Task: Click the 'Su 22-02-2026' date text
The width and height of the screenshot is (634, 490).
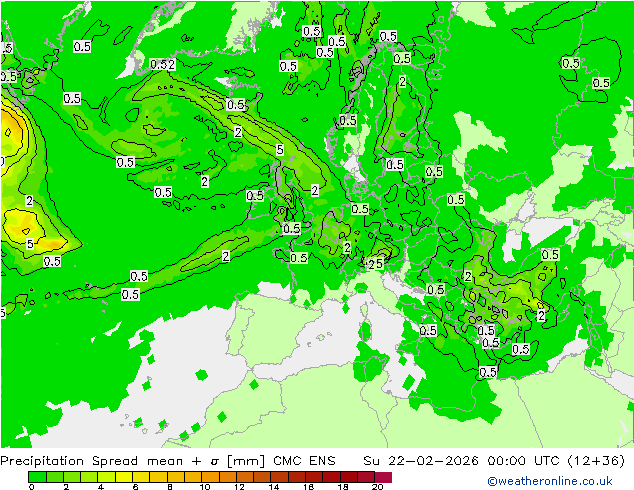Action: [x=421, y=461]
